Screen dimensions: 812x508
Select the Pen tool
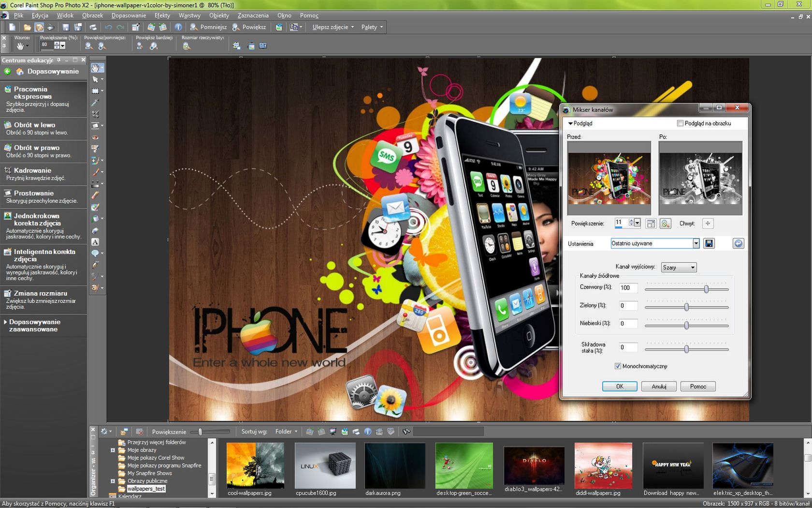point(95,265)
